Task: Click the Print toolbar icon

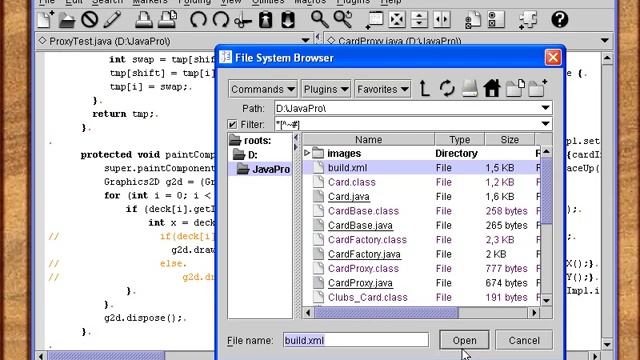Action: (x=144, y=20)
